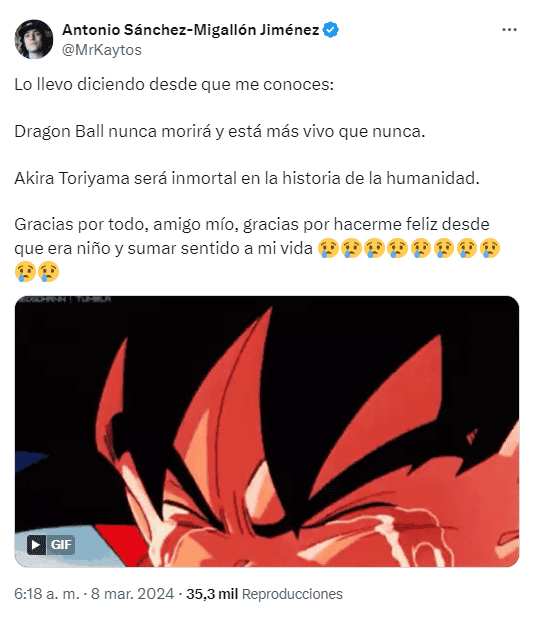The image size is (534, 618).
Task: Click the last crying emoji ending the first emoji row
Action: click(x=490, y=248)
